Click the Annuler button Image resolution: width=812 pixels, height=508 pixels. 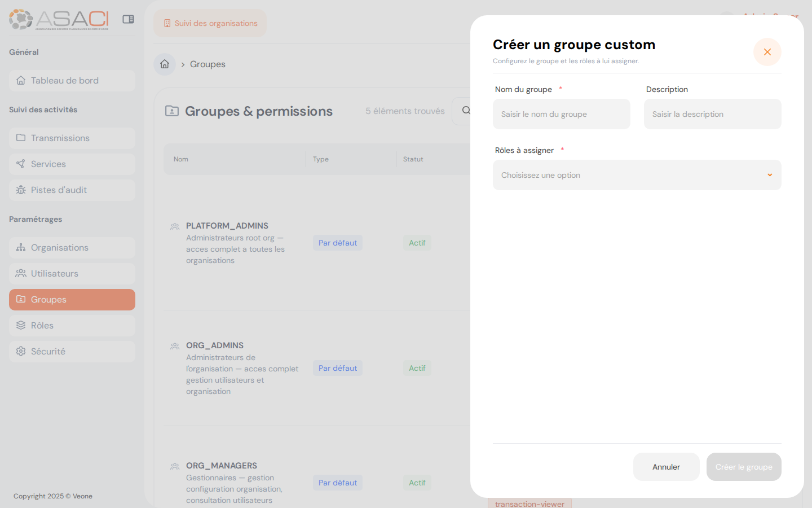tap(666, 467)
